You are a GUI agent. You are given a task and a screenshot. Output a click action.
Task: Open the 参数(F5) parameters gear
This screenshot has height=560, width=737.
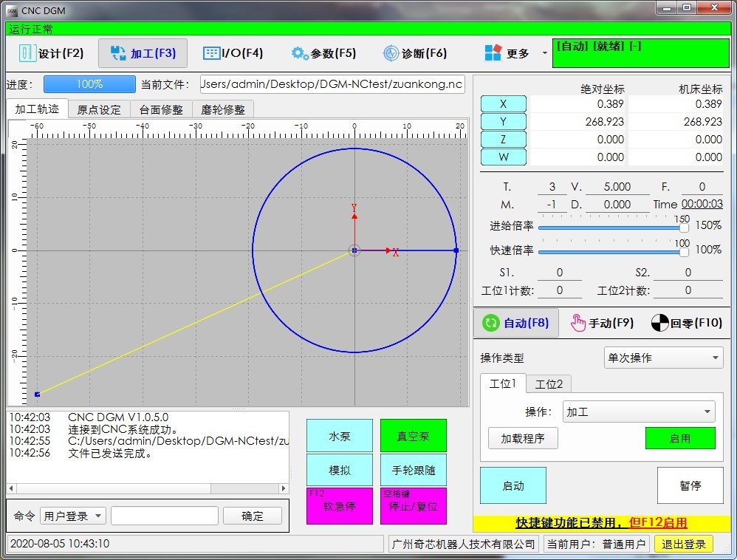click(300, 53)
